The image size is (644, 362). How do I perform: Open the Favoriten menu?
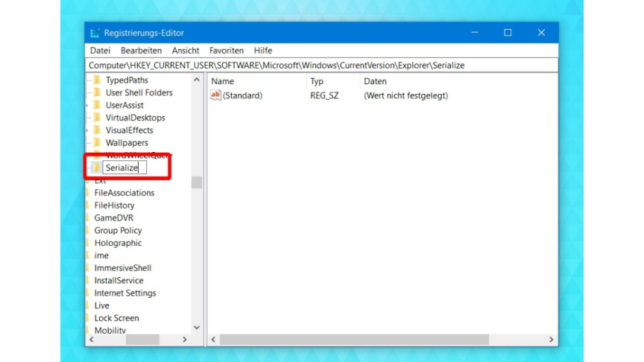coord(227,51)
